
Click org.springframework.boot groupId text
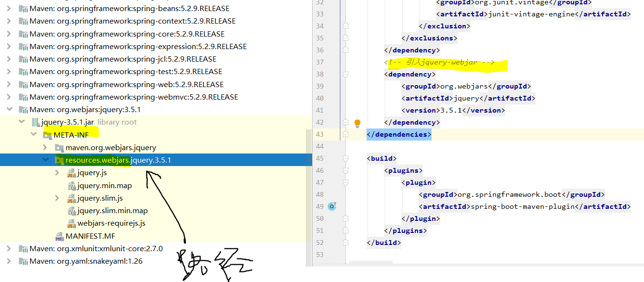(x=510, y=194)
